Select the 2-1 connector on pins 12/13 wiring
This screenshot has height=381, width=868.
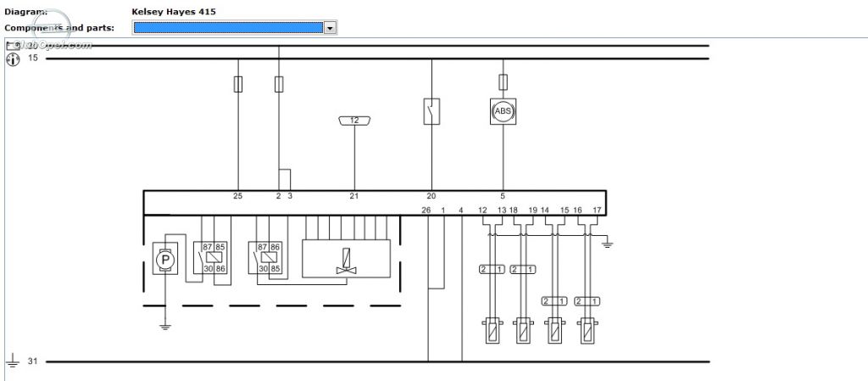492,270
